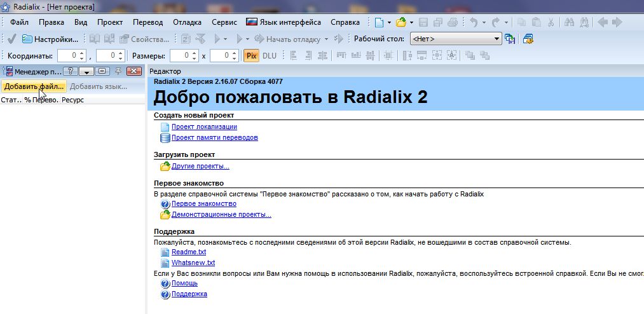Open the project manager panel options dropdown arrow

point(87,71)
